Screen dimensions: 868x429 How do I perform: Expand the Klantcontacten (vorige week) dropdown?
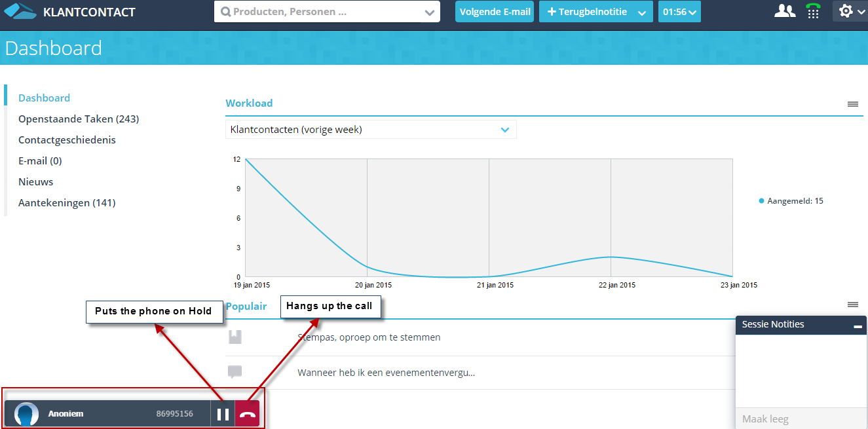click(x=504, y=130)
